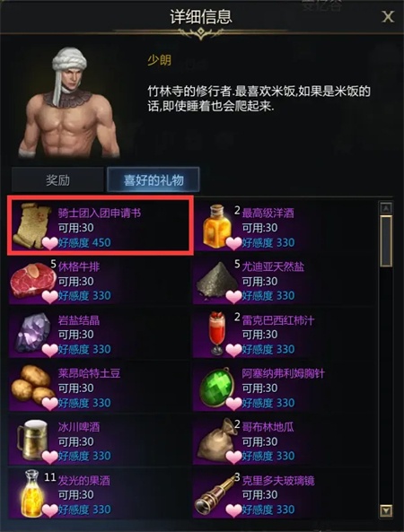The height and width of the screenshot is (532, 404).
Task: Select the 发光的果酒 glowing bottle icon
Action: (32, 493)
